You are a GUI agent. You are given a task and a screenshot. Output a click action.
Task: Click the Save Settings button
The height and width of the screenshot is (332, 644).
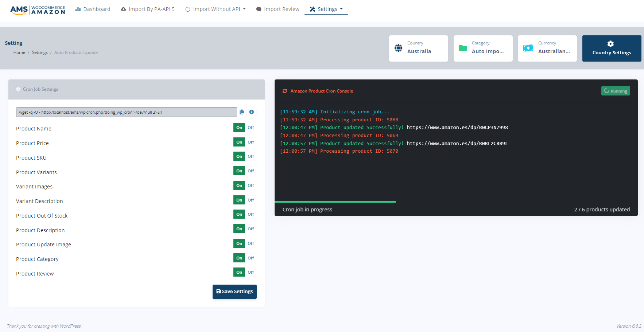(x=234, y=292)
